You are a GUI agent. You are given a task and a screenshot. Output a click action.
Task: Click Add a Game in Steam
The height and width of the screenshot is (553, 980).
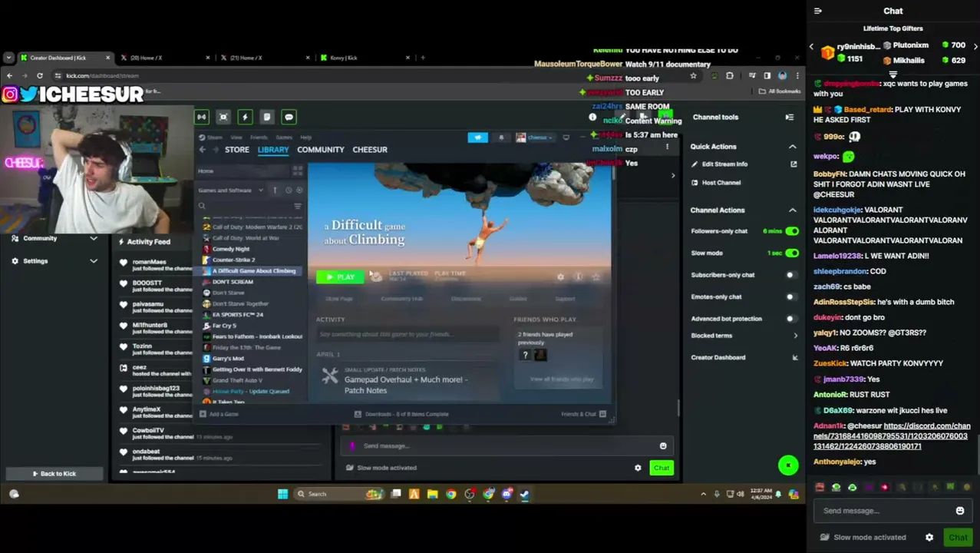click(x=219, y=414)
